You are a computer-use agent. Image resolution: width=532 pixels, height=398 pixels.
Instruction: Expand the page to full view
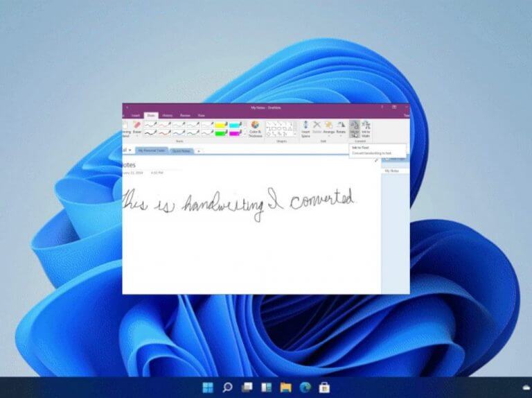click(x=376, y=161)
